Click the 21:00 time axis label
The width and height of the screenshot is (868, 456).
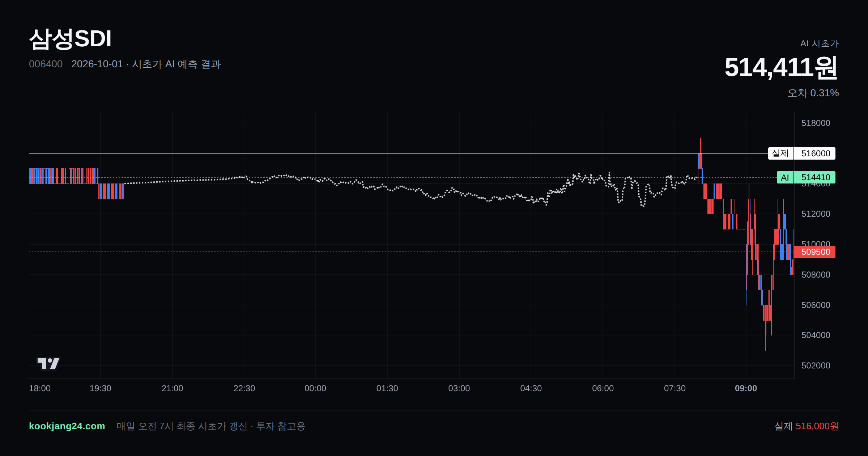click(172, 388)
